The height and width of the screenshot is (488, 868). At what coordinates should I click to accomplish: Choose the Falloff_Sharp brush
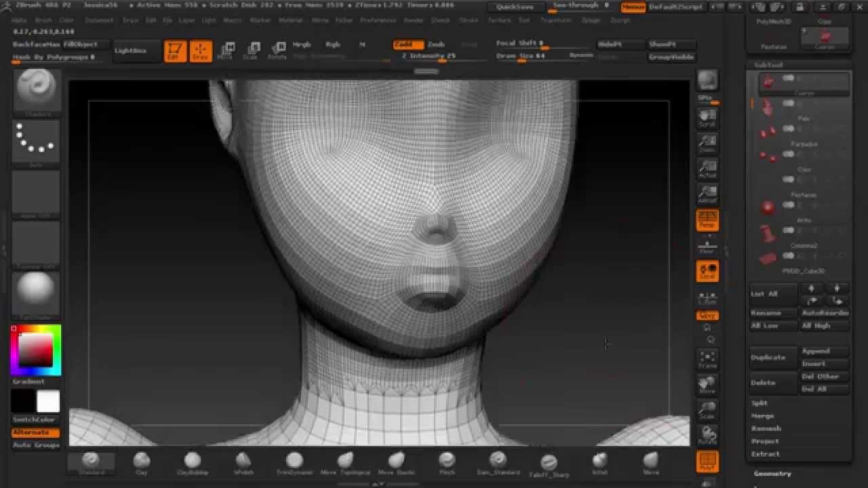(549, 465)
